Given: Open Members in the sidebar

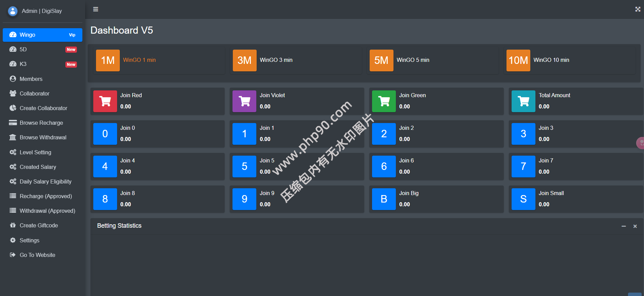Looking at the screenshot, I should tap(31, 79).
